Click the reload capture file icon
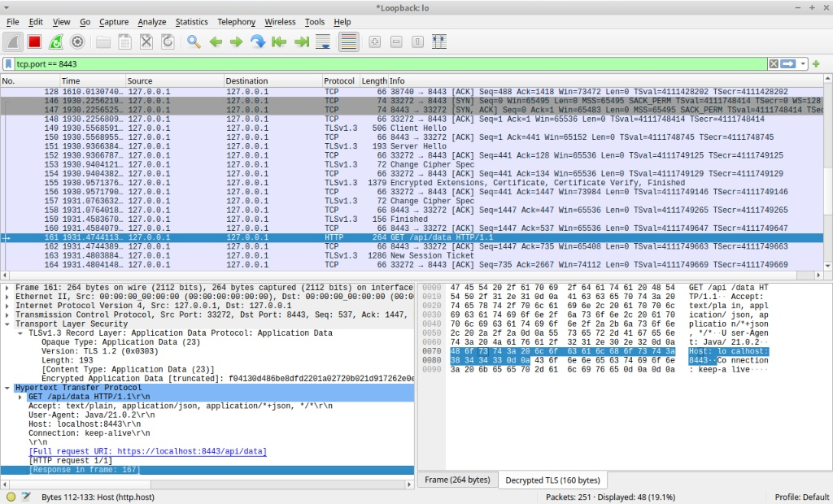The width and height of the screenshot is (833, 504). click(168, 41)
